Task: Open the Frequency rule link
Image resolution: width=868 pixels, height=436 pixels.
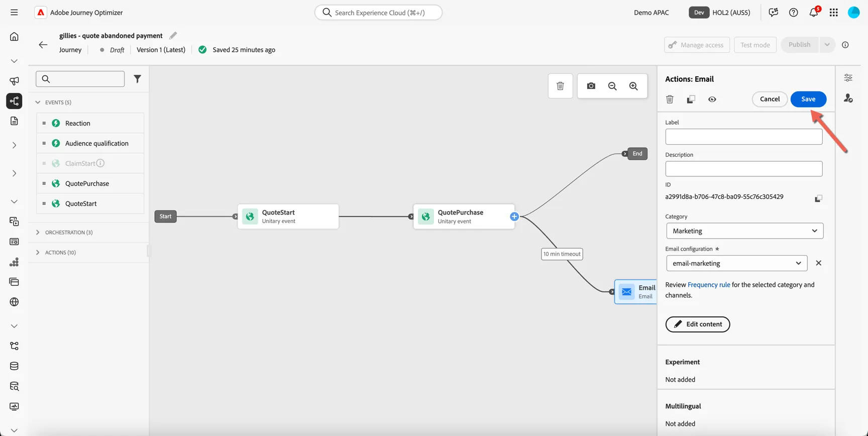Action: [709, 285]
